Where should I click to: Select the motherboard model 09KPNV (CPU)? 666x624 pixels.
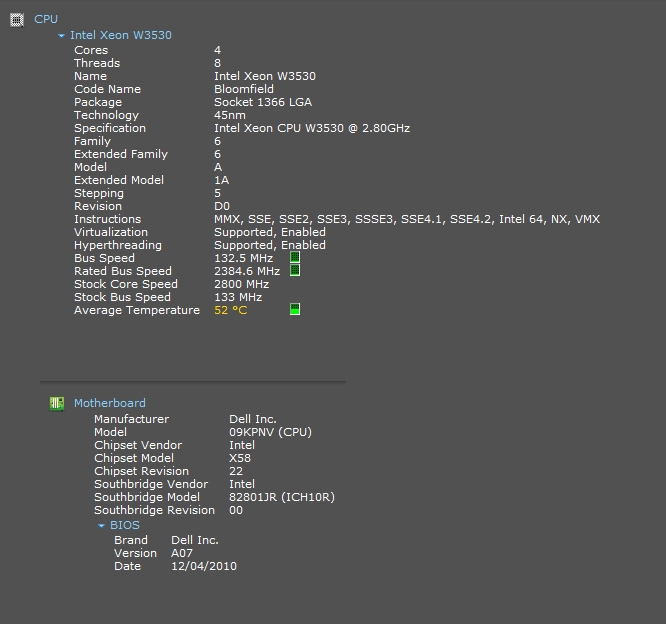271,432
